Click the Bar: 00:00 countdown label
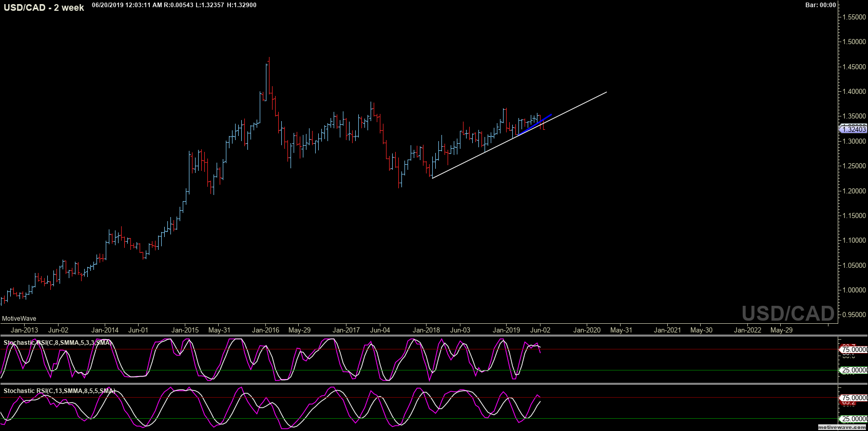 pos(820,5)
